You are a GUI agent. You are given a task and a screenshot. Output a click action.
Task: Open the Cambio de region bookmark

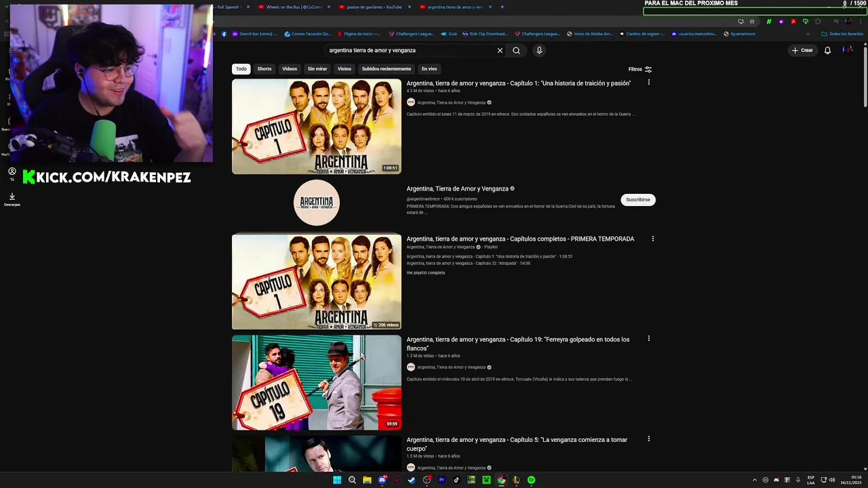[642, 34]
